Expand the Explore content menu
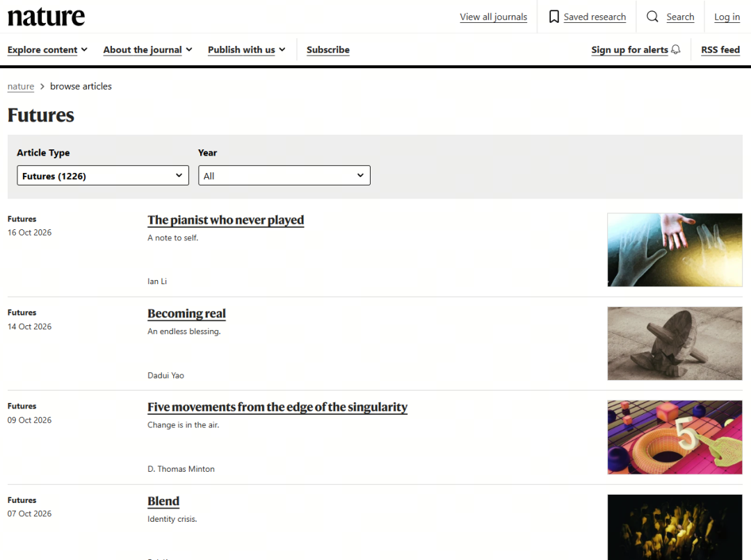751x560 pixels. pos(47,50)
